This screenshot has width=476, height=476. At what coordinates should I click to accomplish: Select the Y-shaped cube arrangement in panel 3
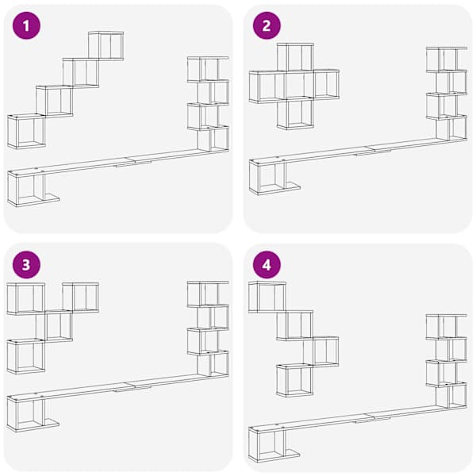tap(53, 328)
